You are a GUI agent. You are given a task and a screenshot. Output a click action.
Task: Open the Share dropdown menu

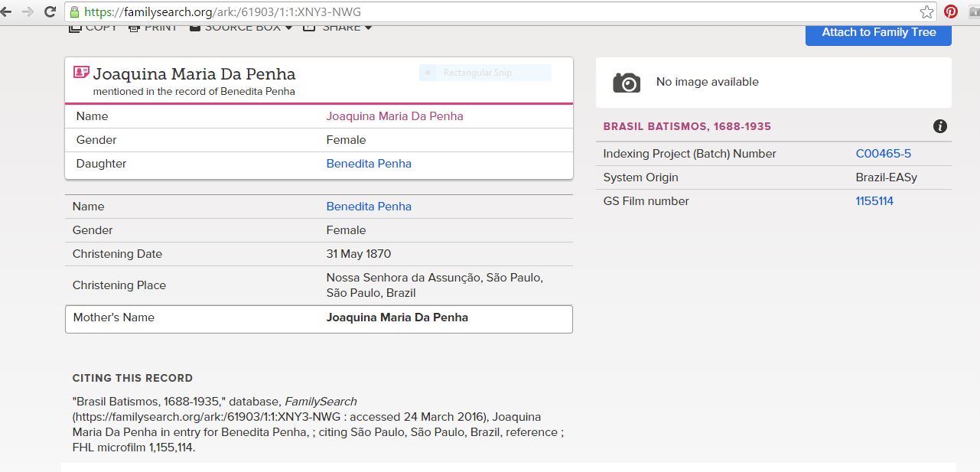337,28
